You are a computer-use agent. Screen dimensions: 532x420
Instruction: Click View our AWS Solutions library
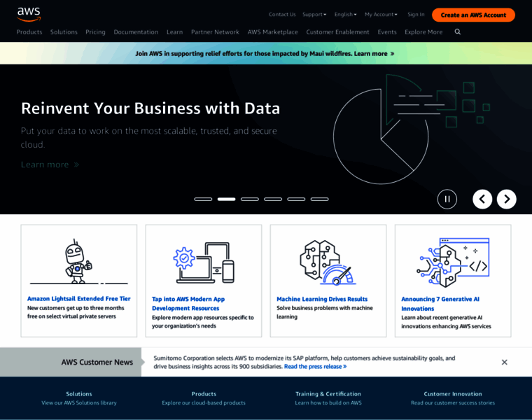tap(79, 403)
